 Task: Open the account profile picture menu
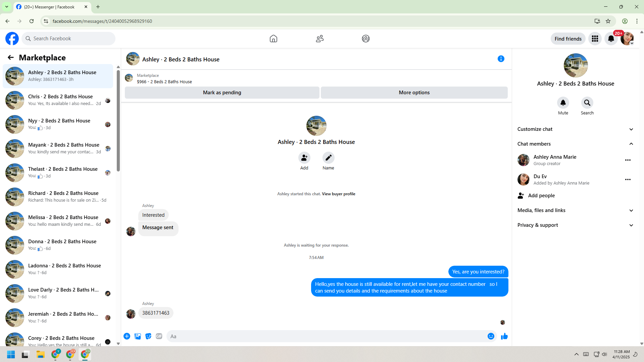(627, 39)
